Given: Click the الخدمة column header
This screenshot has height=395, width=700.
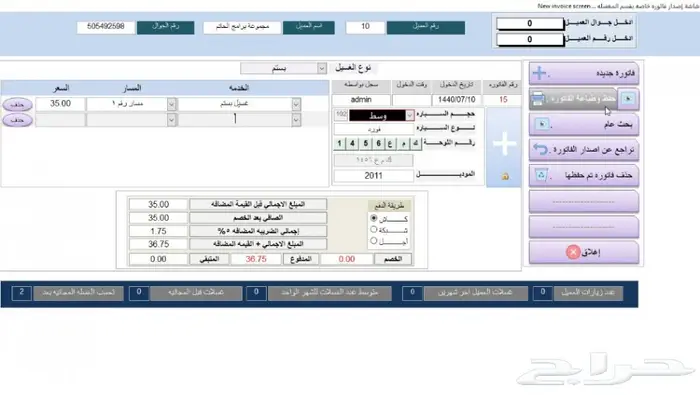Looking at the screenshot, I should coord(239,88).
